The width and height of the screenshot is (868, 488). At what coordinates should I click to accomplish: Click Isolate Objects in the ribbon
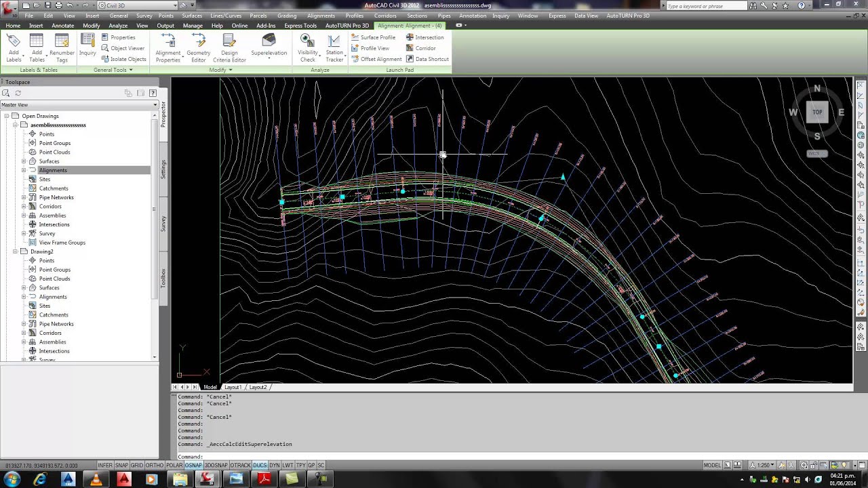pos(123,59)
